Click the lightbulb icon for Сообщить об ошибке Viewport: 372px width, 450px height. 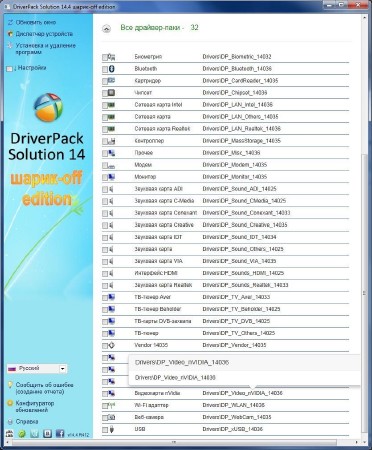[x=10, y=385]
